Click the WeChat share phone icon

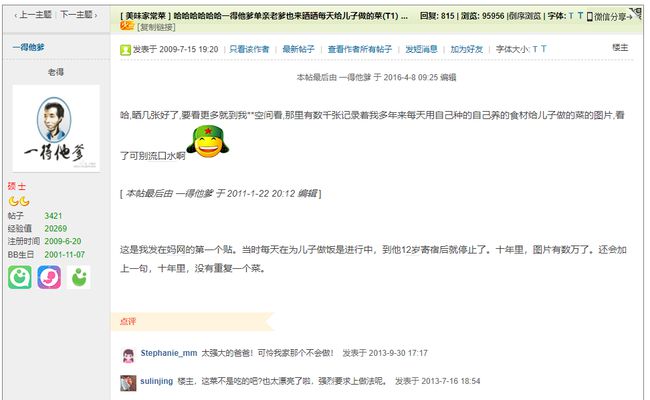click(589, 17)
